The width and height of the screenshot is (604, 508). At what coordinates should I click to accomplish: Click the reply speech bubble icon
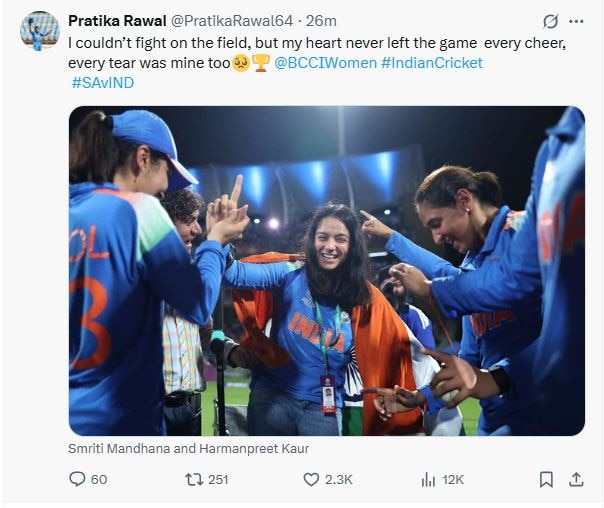[77, 480]
